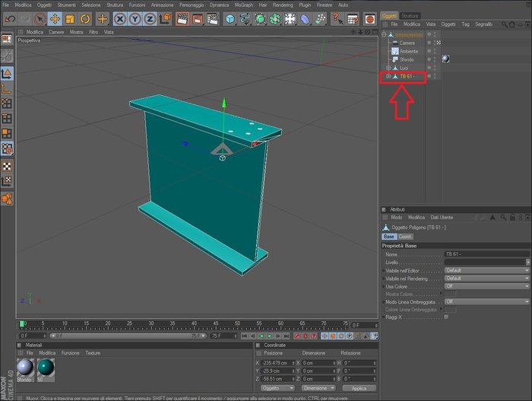The image size is (532, 401).
Task: Enable the Raggi X checkbox
Action: [447, 317]
